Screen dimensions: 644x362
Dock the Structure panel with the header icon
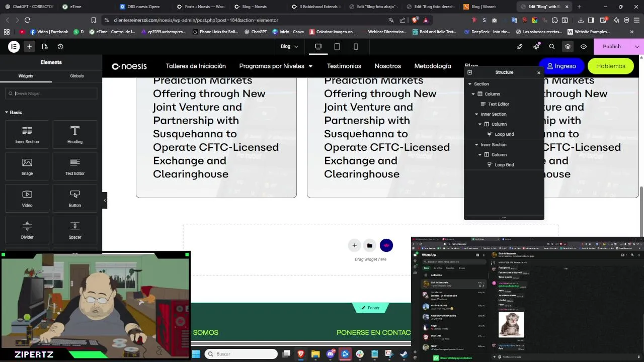pyautogui.click(x=470, y=72)
